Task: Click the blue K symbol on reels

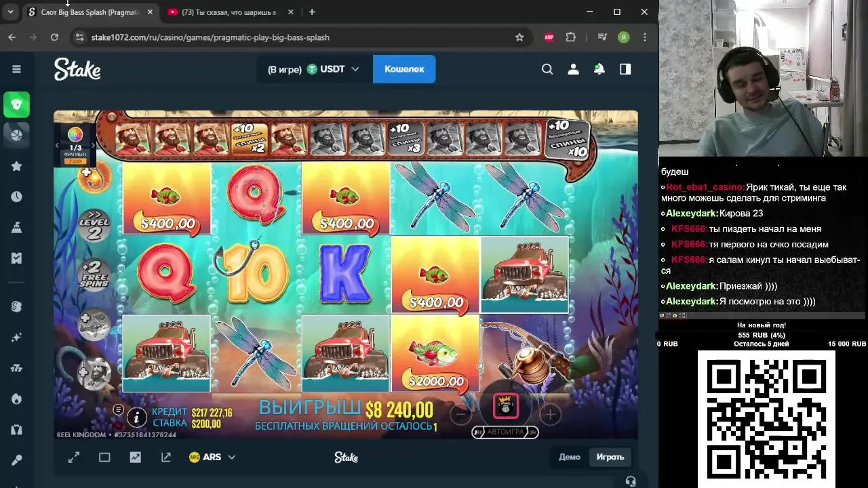Action: 345,274
